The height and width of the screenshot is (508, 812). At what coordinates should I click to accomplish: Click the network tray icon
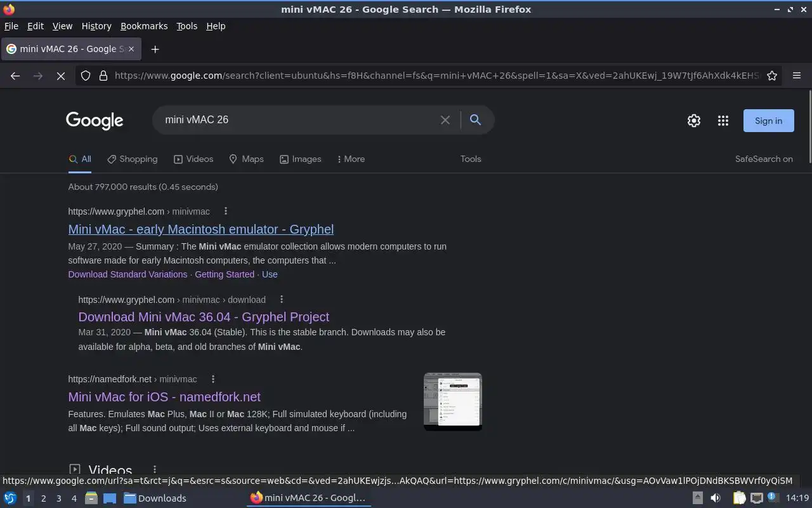757,498
